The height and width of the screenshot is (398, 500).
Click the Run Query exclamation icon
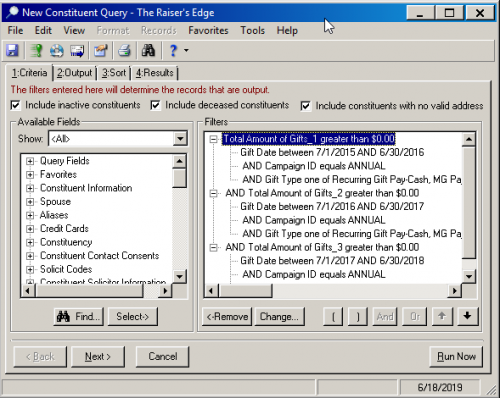(x=36, y=51)
